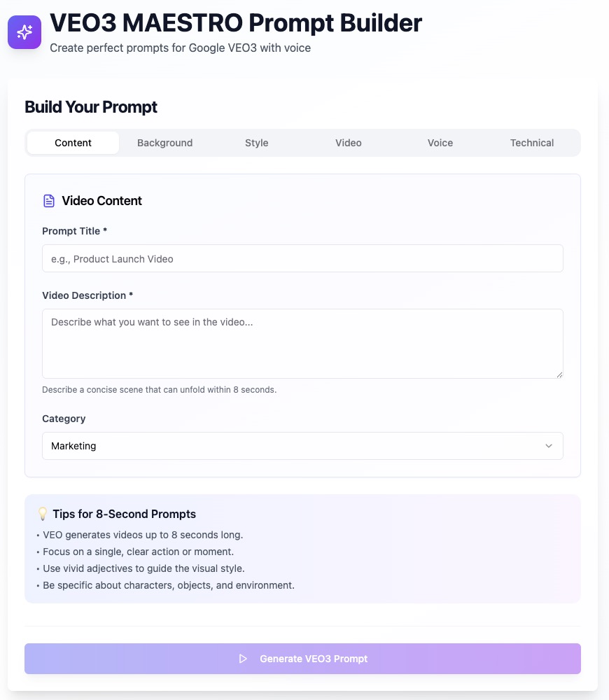This screenshot has width=609, height=700.
Task: Select the Video tab
Action: tap(349, 143)
